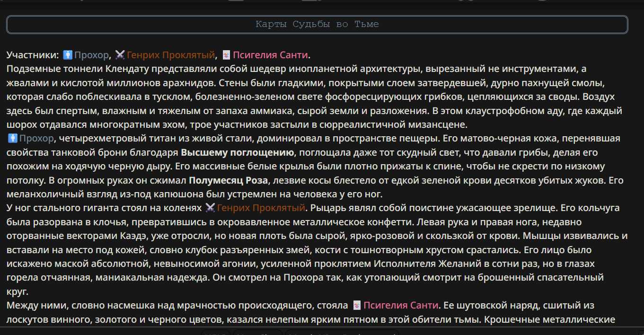Select Псигелия Санти in the "Между ними" paragraph
The height and width of the screenshot is (335, 644).
point(401,305)
